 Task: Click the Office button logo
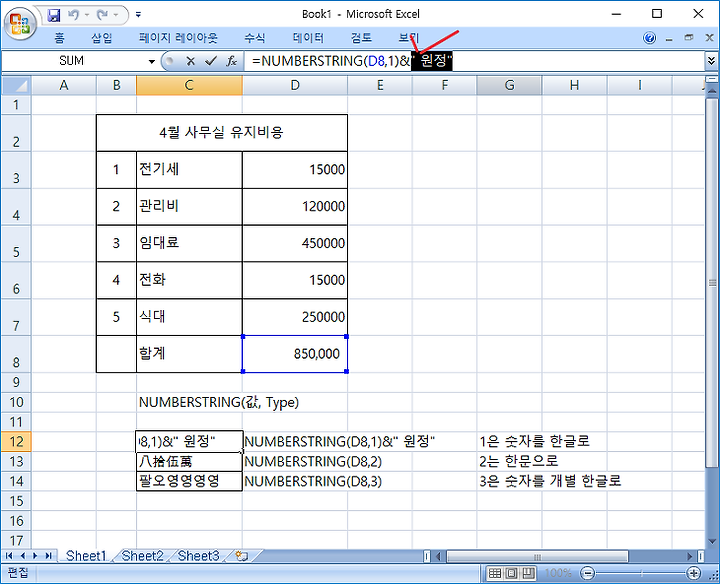(20, 23)
